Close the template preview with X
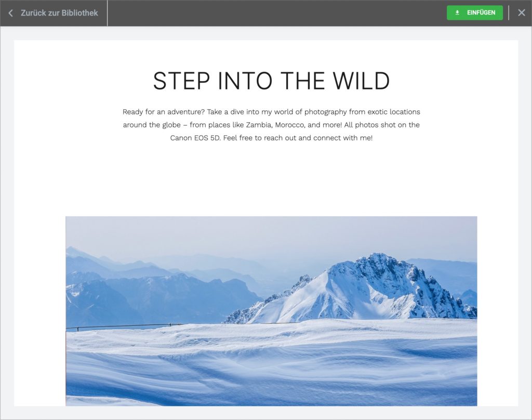 click(x=522, y=13)
